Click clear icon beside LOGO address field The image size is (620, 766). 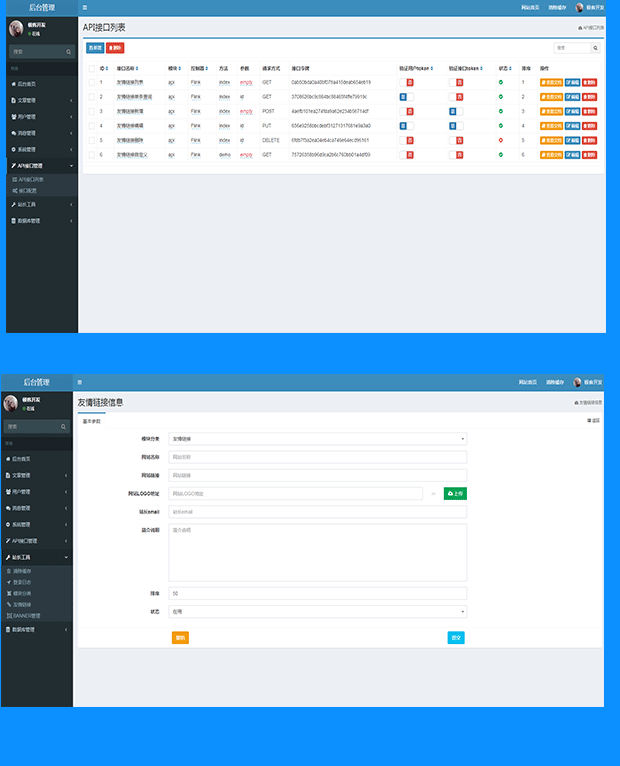point(433,494)
